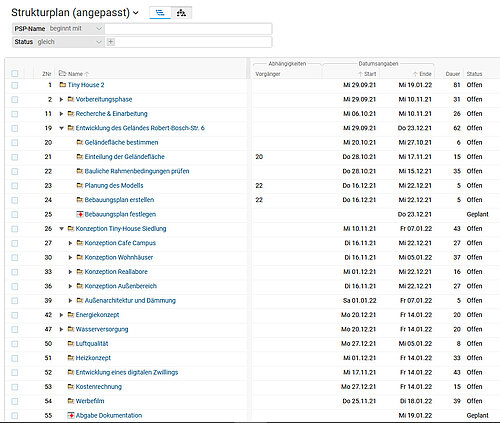The width and height of the screenshot is (500, 423).
Task: Click the folder icon beside Recherche & Einarbeitung
Action: tap(70, 114)
